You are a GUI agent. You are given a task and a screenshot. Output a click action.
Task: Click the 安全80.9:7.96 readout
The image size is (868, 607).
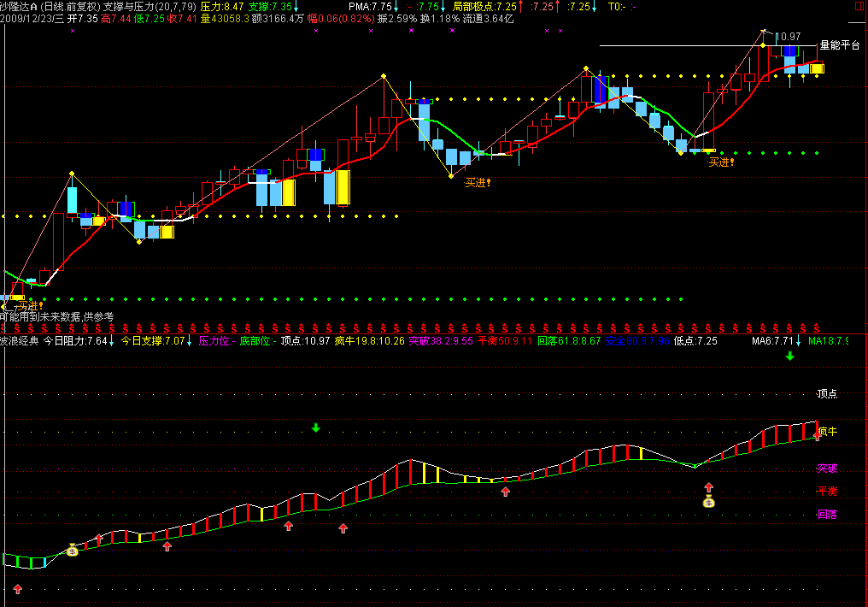pos(637,341)
